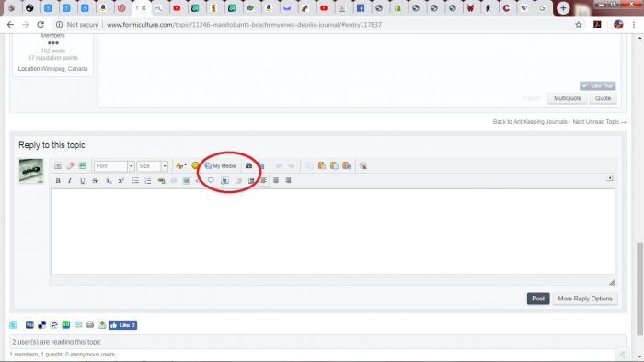Bookmark this page with the star
The width and height of the screenshot is (644, 362).
579,25
